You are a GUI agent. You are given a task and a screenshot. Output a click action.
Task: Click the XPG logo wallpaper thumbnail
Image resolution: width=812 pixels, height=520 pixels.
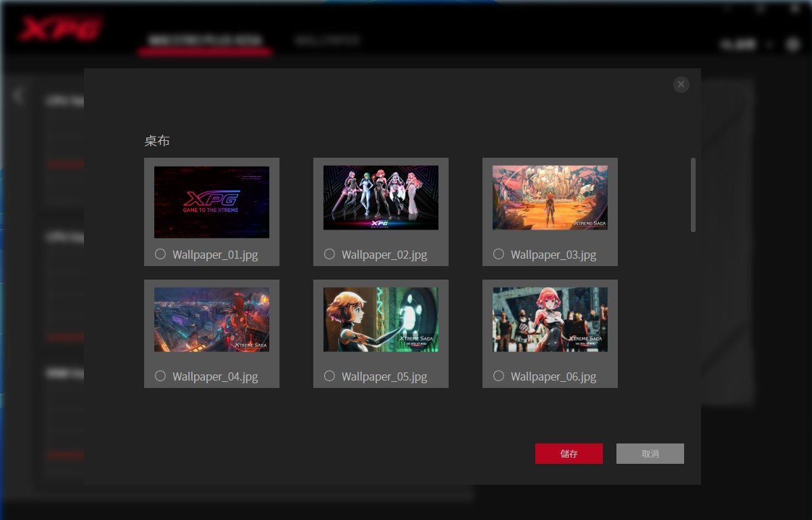point(212,202)
